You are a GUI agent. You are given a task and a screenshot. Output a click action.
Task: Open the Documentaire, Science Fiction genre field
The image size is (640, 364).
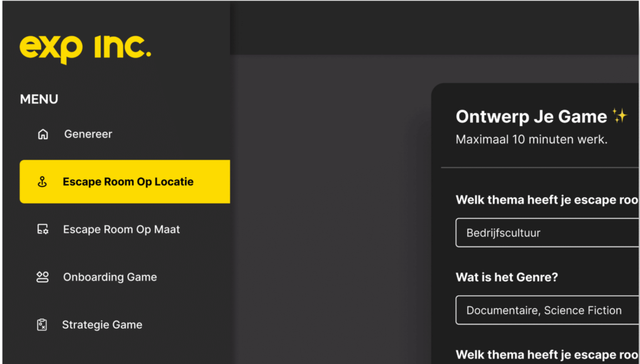[547, 310]
